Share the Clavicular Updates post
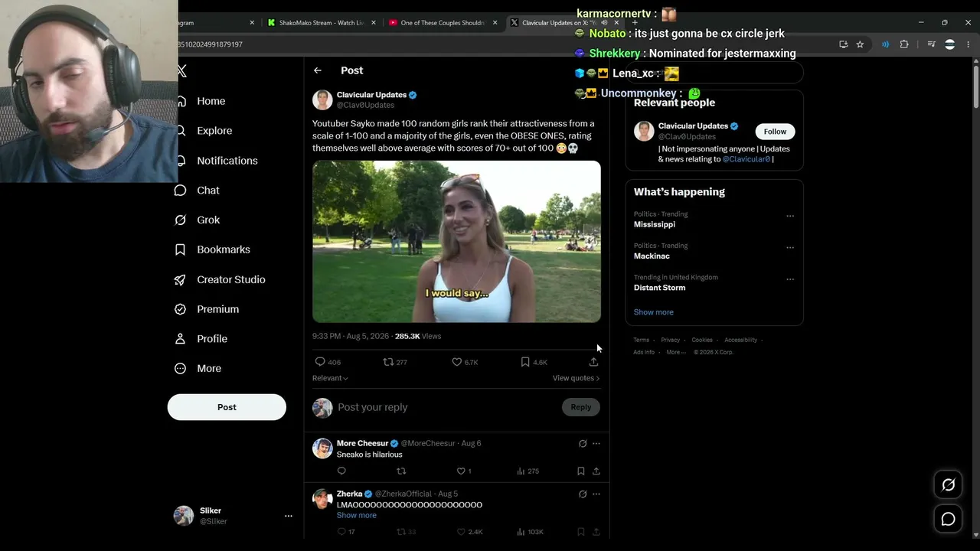This screenshot has height=551, width=980. (593, 362)
